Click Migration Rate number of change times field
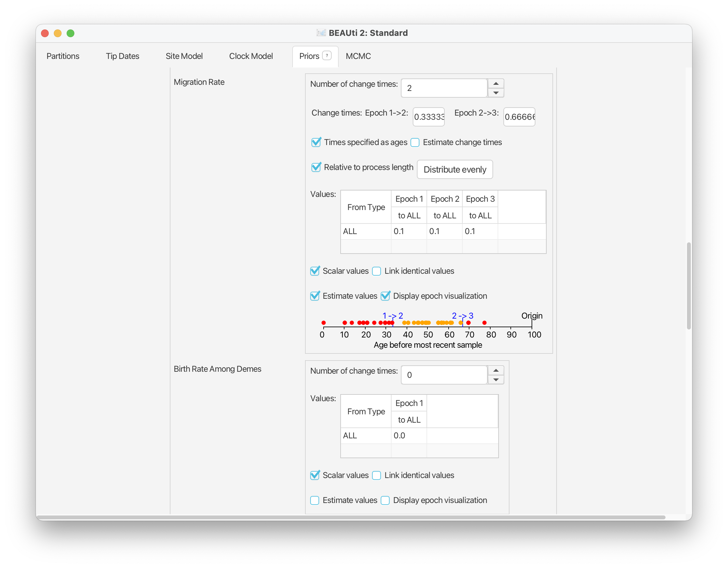This screenshot has height=568, width=728. coord(444,88)
